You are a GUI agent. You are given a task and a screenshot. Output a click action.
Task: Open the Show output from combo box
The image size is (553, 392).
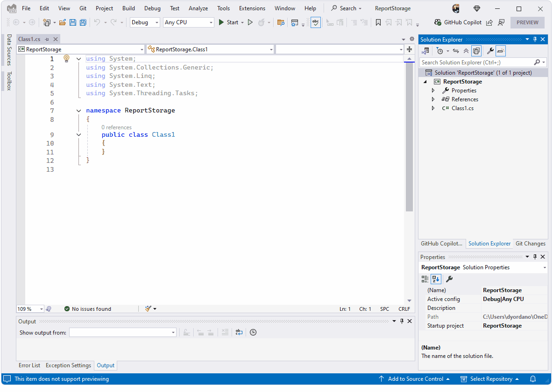(123, 333)
